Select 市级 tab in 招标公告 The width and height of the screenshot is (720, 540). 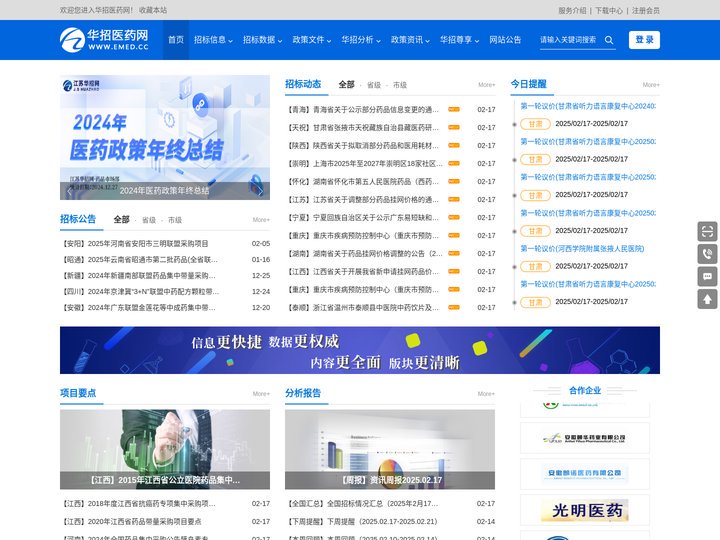tap(174, 220)
